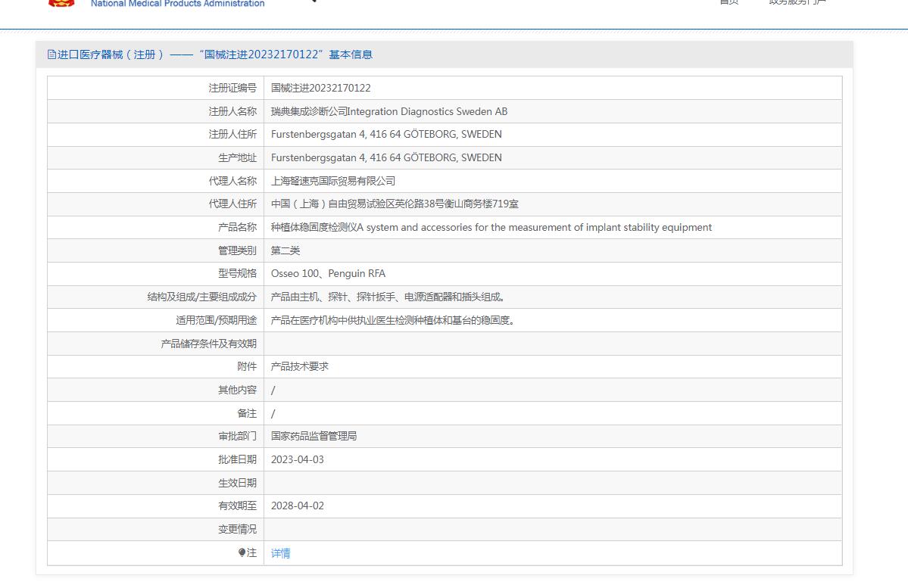Screen dimensions: 908x588
Task: Select the intended use text 产品在医疗机构中 sentence
Action: click(x=393, y=320)
